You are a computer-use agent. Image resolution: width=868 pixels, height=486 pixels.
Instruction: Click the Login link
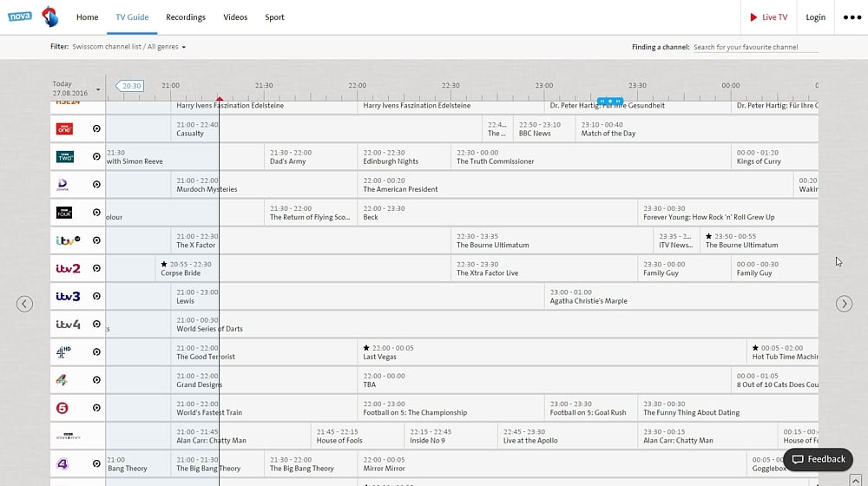(x=815, y=17)
